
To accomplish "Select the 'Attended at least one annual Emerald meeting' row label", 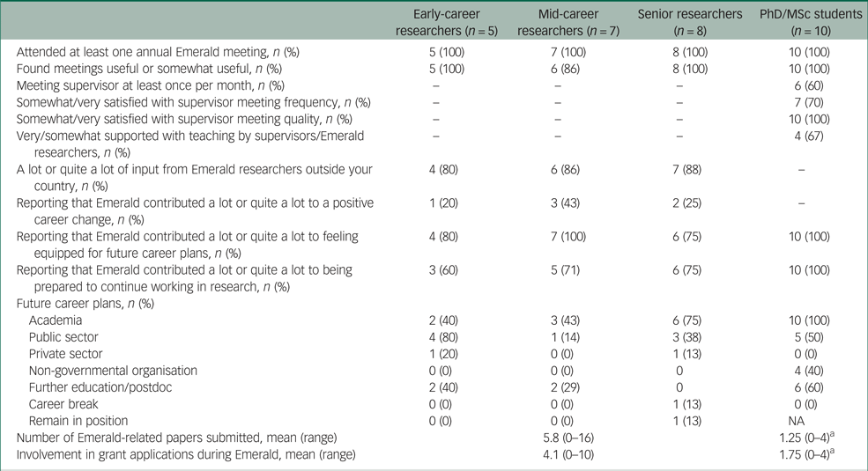I will click(159, 52).
